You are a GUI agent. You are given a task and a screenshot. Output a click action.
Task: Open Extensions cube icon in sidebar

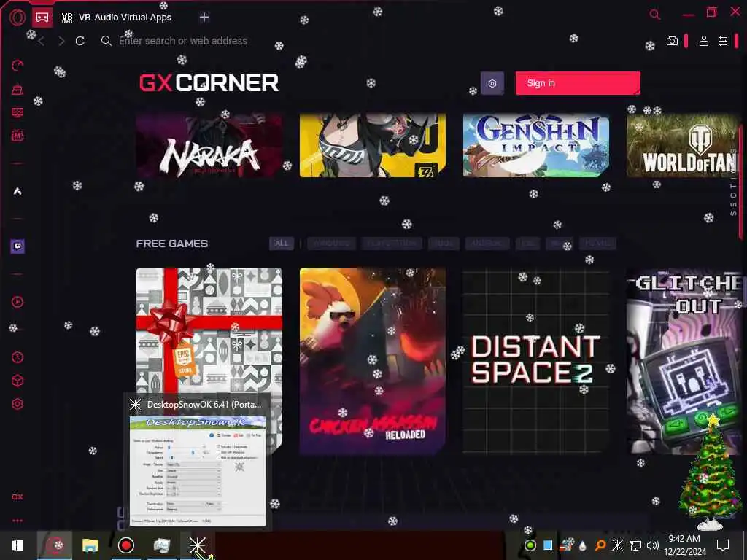pos(18,381)
